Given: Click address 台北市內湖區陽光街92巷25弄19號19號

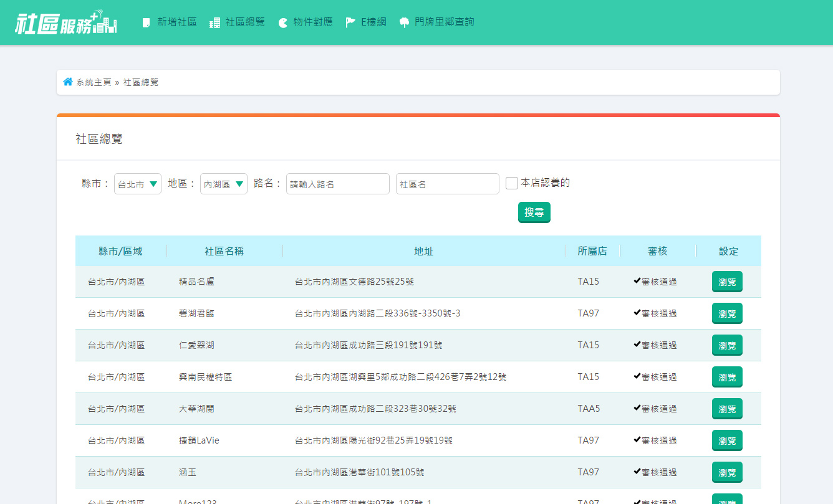Looking at the screenshot, I should tap(373, 440).
